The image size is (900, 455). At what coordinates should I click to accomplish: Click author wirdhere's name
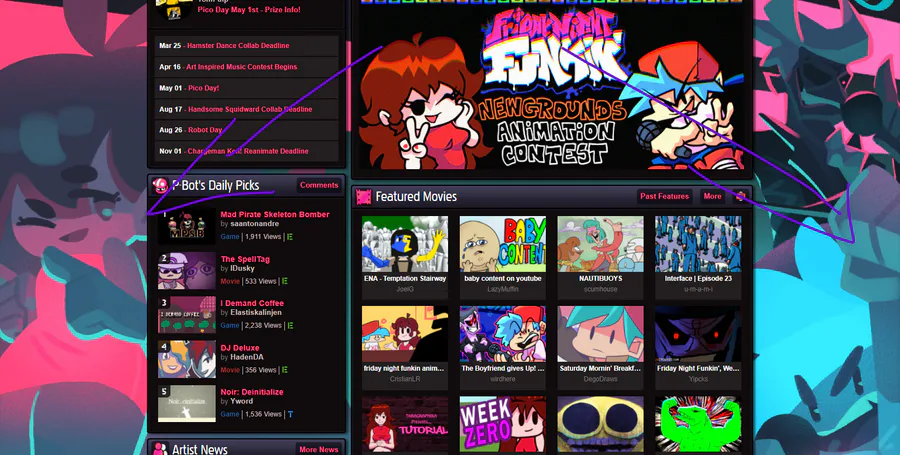point(503,379)
